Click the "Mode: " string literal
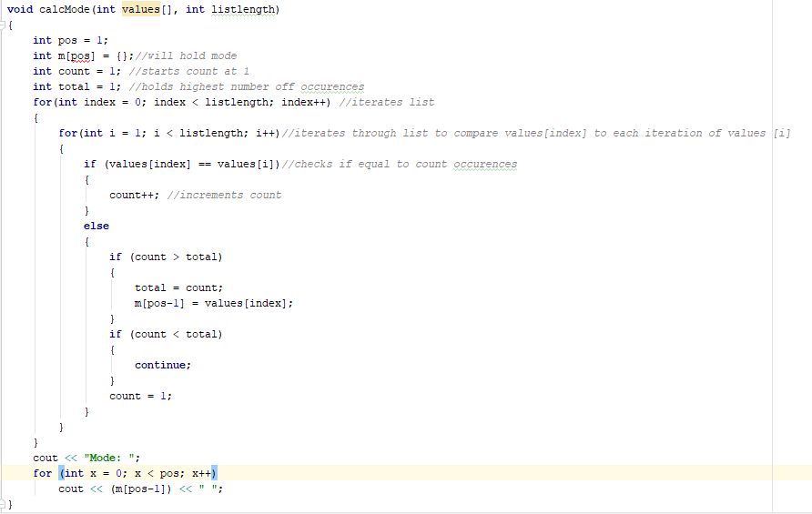Screen dimensions: 812x514 tap(109, 459)
